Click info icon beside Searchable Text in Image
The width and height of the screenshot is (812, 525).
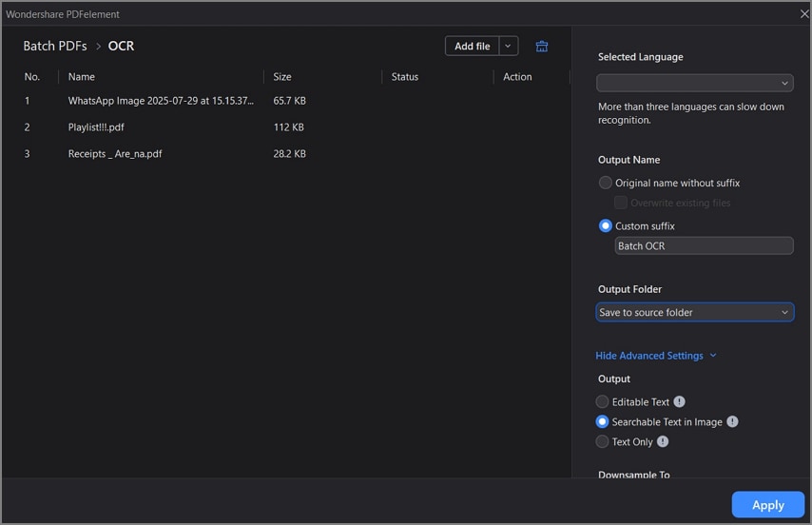pyautogui.click(x=732, y=422)
